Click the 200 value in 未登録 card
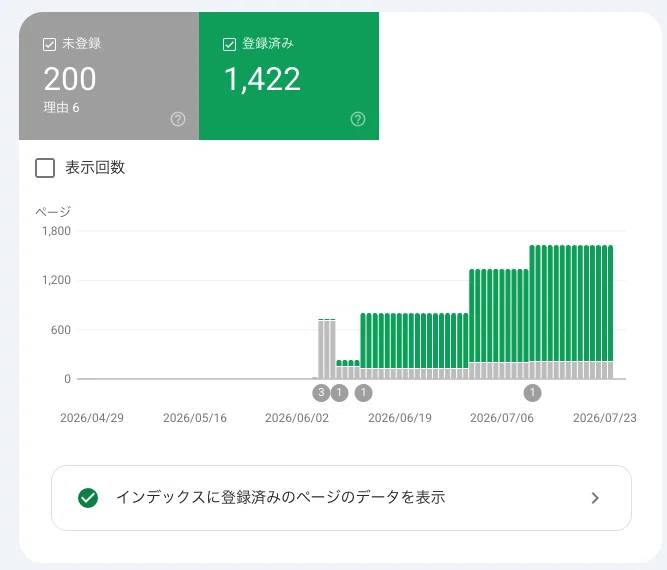The width and height of the screenshot is (667, 570). click(x=70, y=79)
